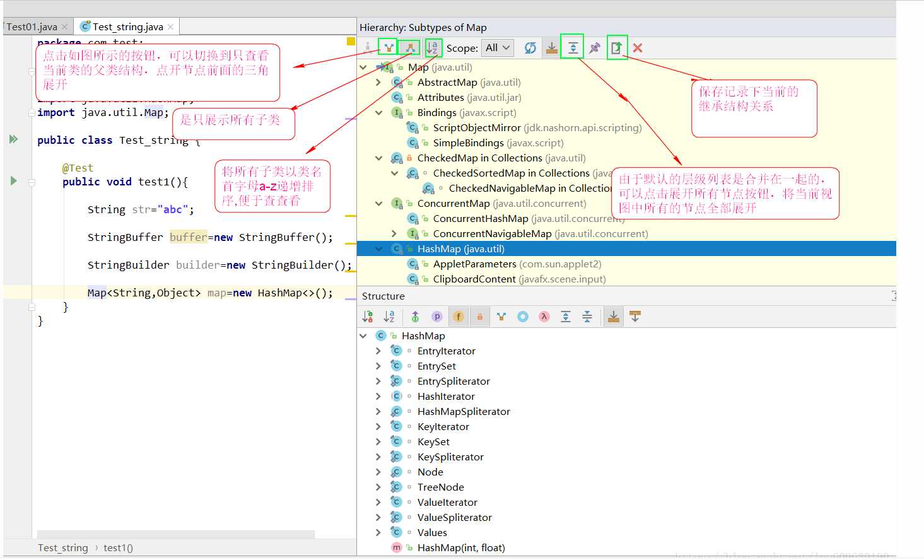Close the Hierarchy panel with the red X
Screen dimensions: 924x560
pos(638,48)
